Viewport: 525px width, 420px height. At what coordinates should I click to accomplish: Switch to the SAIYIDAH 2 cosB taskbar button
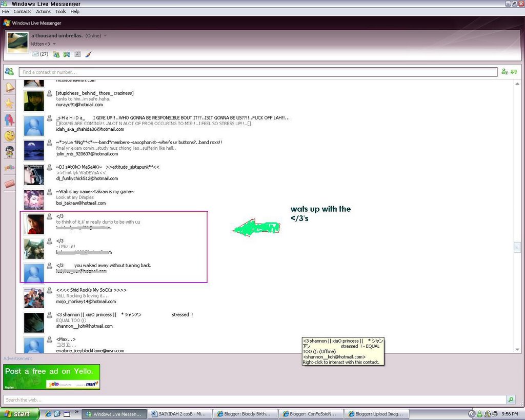tap(179, 414)
